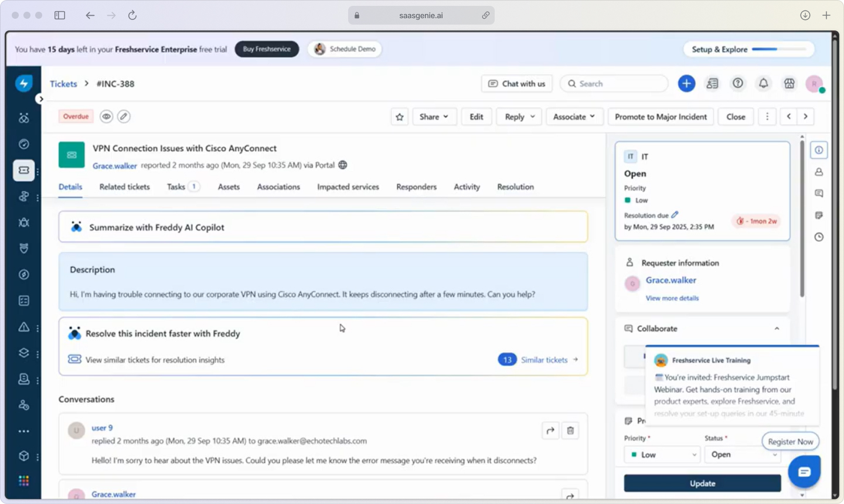844x504 pixels.
Task: Click the Update button
Action: (x=702, y=483)
